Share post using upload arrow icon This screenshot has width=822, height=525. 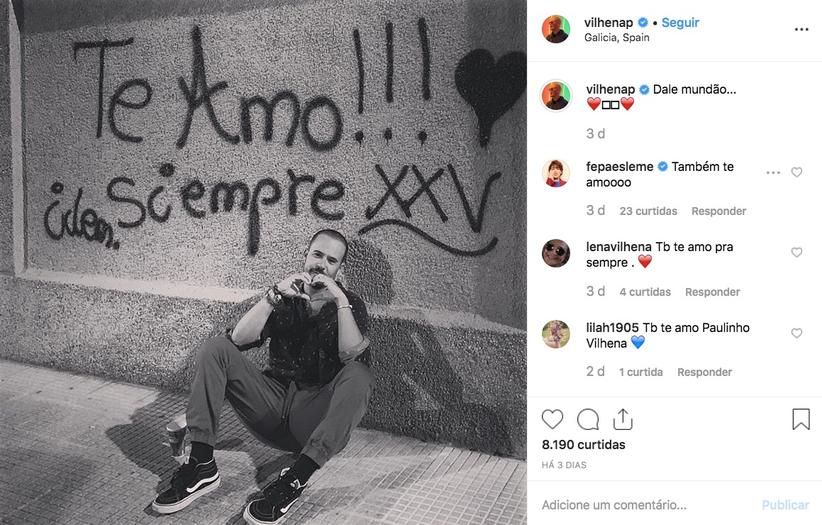(623, 420)
